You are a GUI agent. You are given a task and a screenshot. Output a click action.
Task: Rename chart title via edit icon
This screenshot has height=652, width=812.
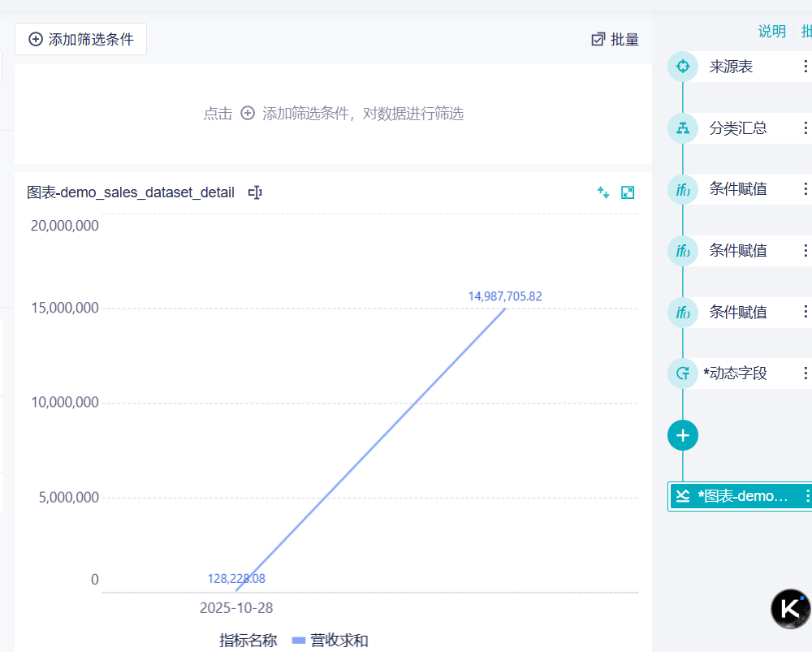coord(255,192)
